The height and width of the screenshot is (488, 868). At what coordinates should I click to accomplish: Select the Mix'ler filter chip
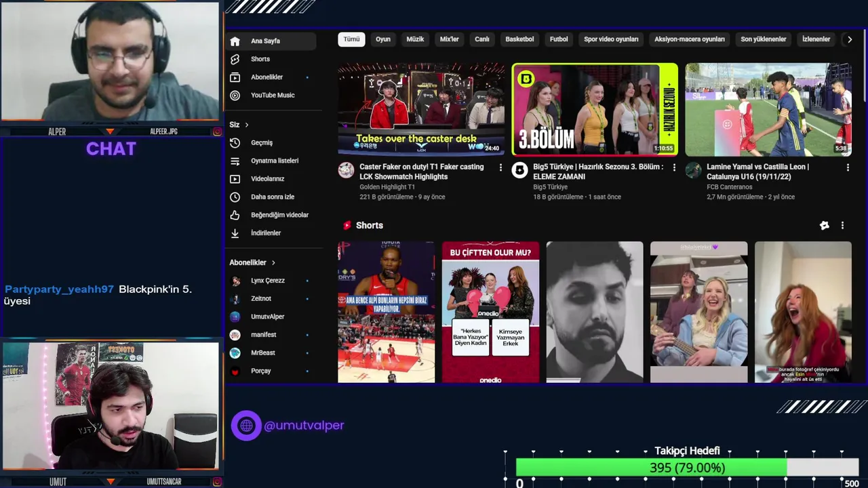point(450,39)
